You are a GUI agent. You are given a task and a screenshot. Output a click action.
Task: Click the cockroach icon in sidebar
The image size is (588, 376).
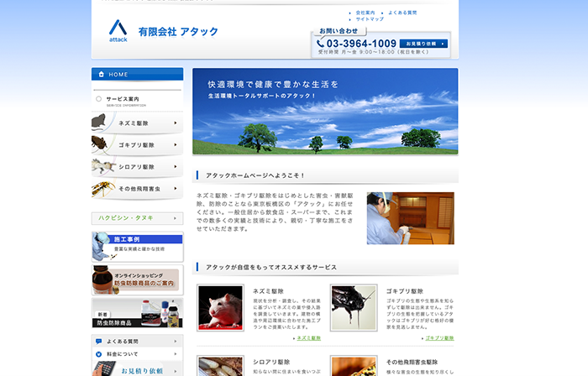pos(99,144)
